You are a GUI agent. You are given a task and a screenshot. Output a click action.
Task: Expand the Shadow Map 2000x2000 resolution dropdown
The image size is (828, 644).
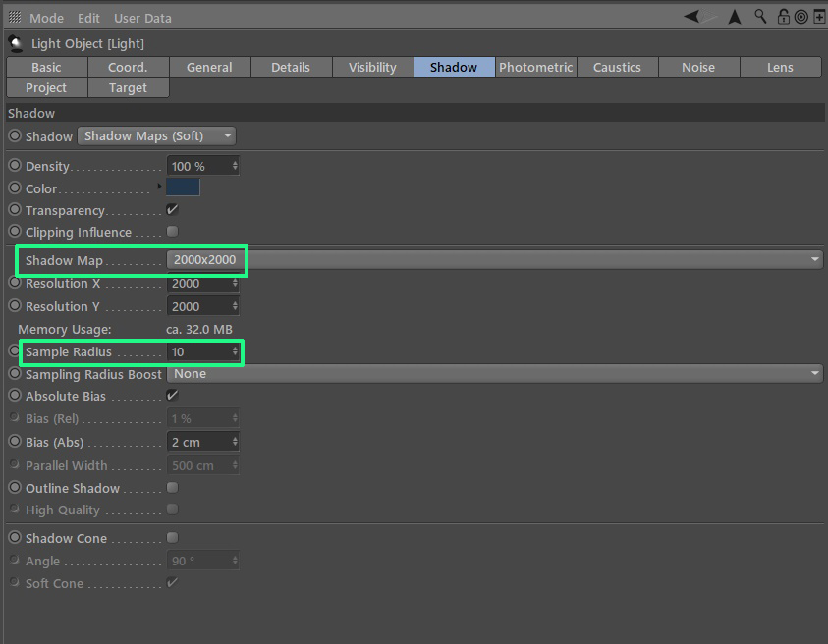pos(495,259)
